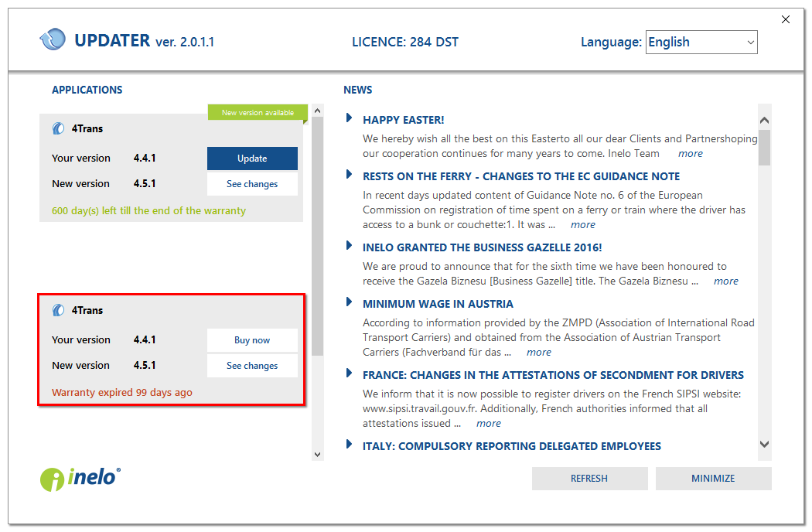Click "600 day(s) left till the end of the warranty"
The image size is (812, 532).
point(148,211)
